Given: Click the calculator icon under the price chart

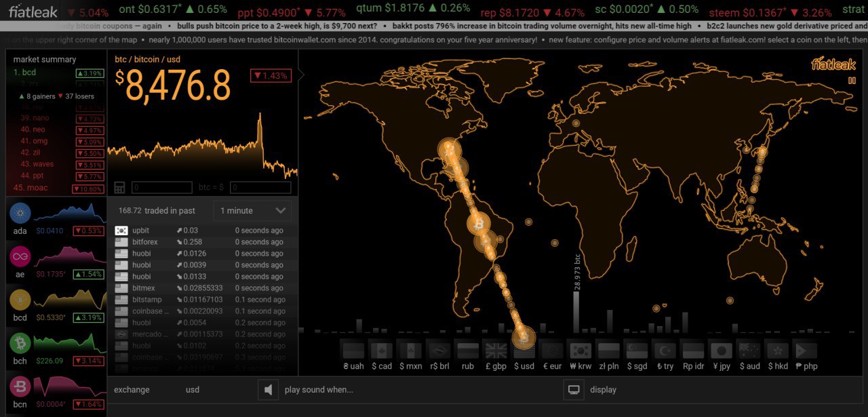Looking at the screenshot, I should [119, 187].
